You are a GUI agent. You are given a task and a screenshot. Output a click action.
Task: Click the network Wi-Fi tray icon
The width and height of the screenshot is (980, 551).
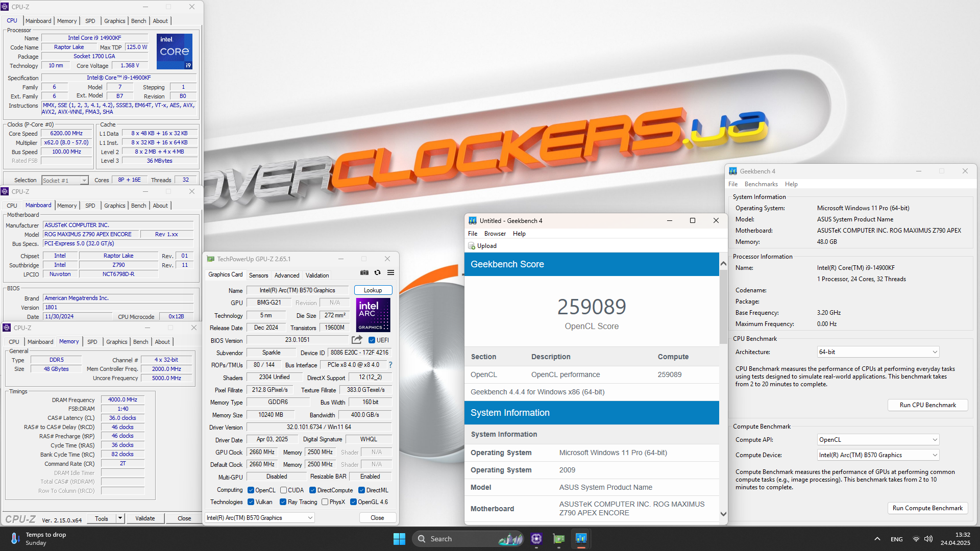pyautogui.click(x=916, y=539)
